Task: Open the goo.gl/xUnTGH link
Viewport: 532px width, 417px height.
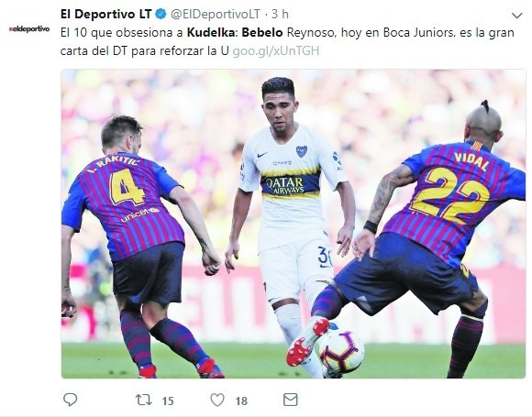Action: [276, 50]
